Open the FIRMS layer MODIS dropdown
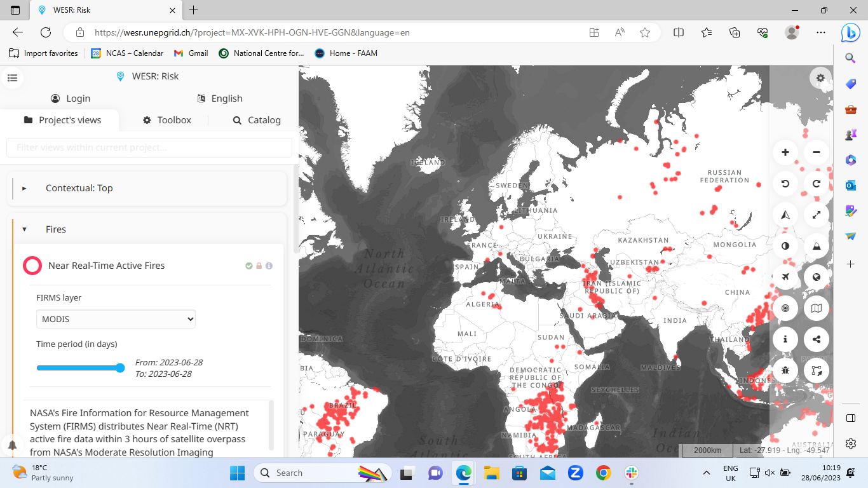868x488 pixels. tap(116, 319)
